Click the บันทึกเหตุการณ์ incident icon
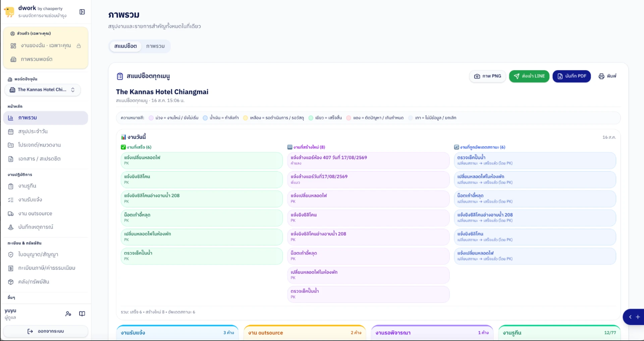The width and height of the screenshot is (644, 341). (x=11, y=227)
